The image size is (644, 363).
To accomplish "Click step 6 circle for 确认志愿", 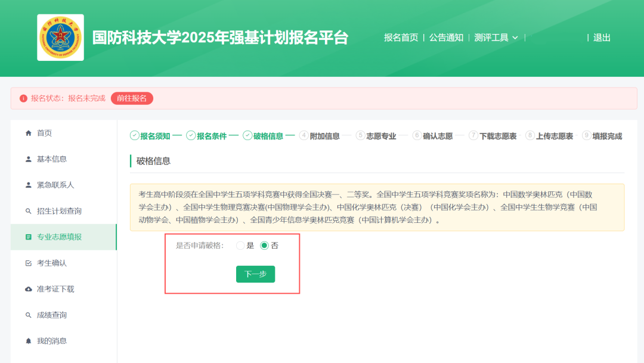I will coord(417,135).
